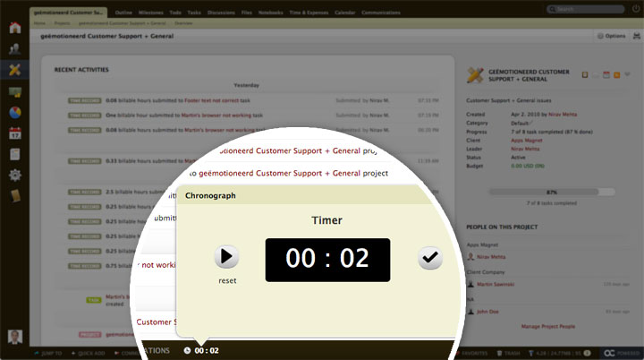Open John Doe in project people
Viewport: 644px width, 360px height.
(x=487, y=312)
